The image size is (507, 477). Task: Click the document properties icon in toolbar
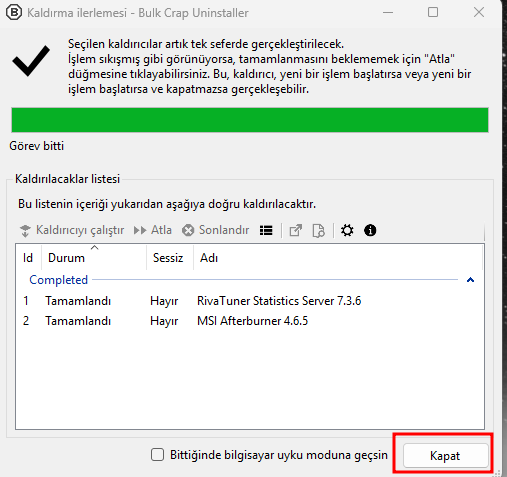click(318, 230)
